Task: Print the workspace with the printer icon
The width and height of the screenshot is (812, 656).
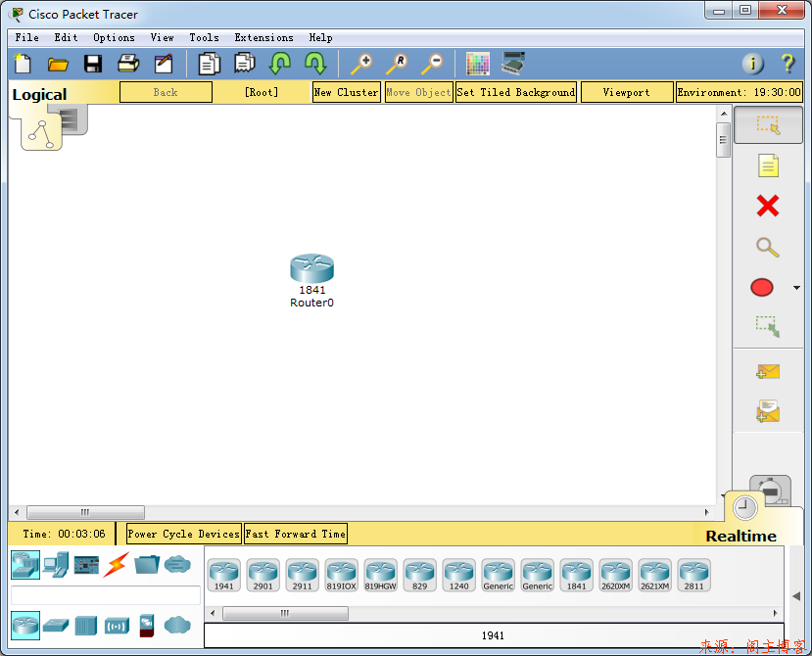Action: pyautogui.click(x=128, y=64)
